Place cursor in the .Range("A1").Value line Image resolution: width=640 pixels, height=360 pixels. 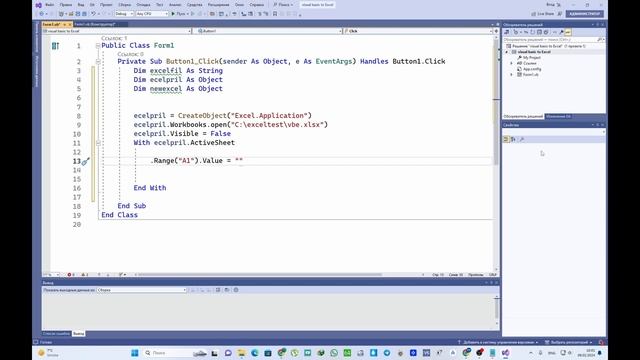click(197, 161)
